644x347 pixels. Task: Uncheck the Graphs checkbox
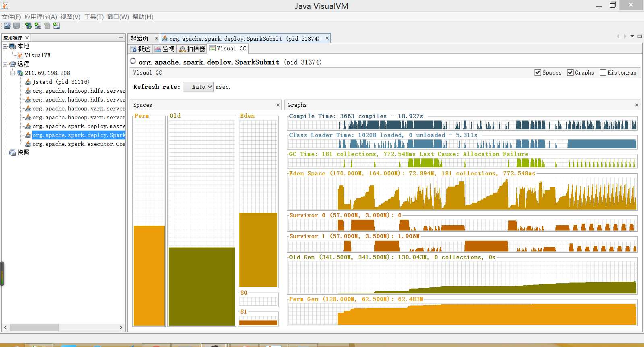[570, 73]
